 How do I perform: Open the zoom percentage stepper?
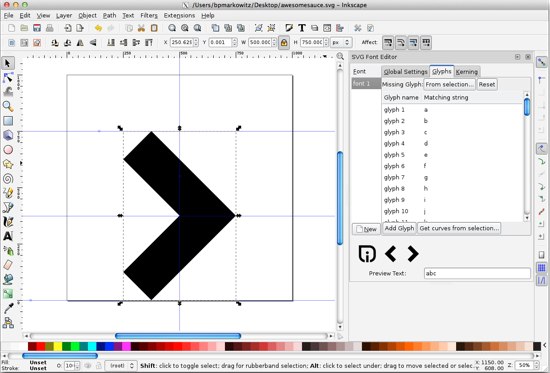pos(527,365)
